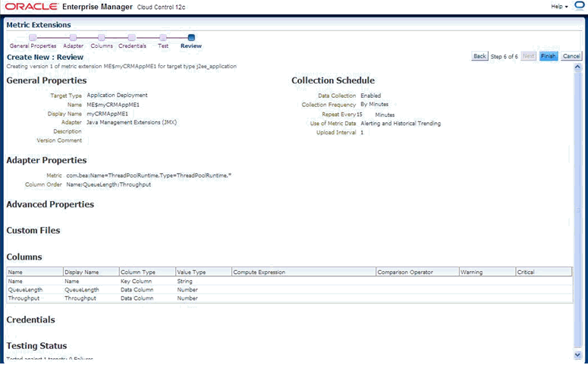Click the scroll up arrow
Image resolution: width=588 pixels, height=365 pixels.
(x=577, y=67)
